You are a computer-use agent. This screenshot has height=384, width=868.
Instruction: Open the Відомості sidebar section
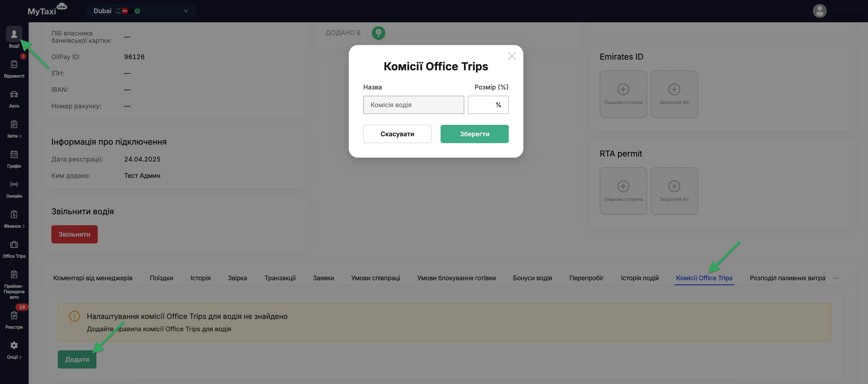click(x=14, y=69)
